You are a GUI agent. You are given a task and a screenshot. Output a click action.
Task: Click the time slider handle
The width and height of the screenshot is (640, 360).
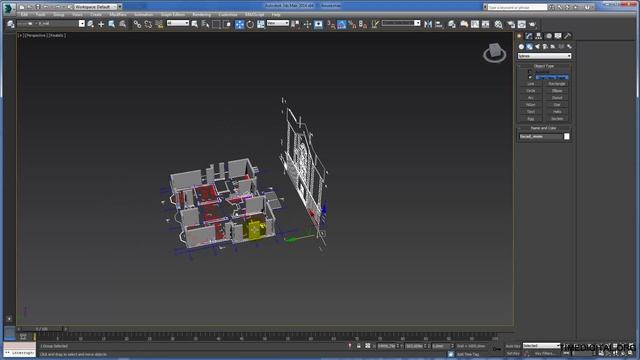pyautogui.click(x=42, y=329)
